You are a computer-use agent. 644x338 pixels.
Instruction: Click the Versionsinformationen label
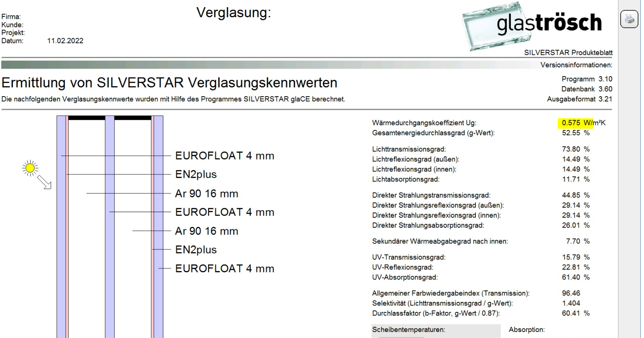pos(576,65)
